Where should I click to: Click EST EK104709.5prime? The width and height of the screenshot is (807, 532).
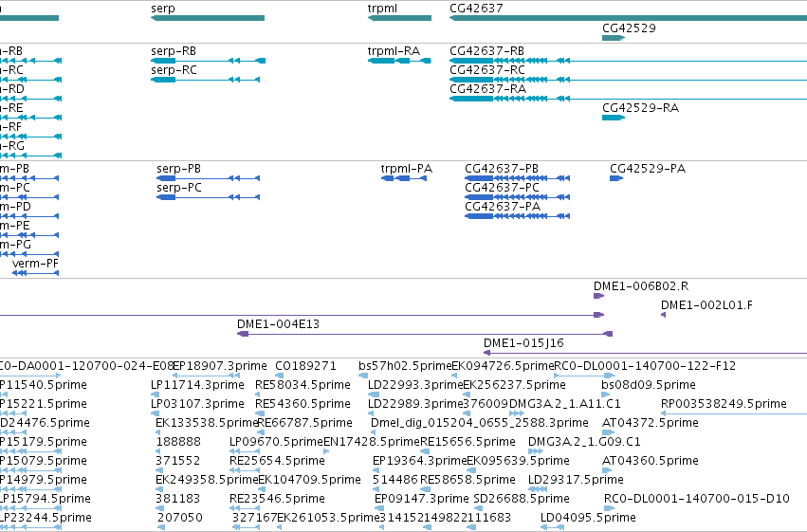coord(263,490)
